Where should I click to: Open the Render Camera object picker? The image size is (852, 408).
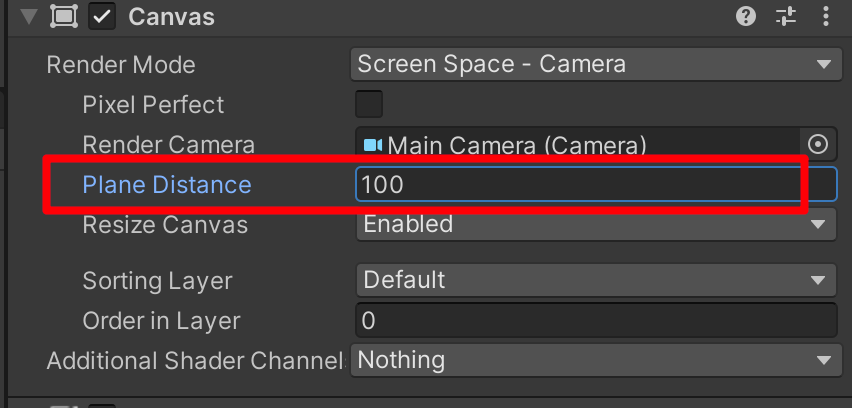pyautogui.click(x=818, y=145)
